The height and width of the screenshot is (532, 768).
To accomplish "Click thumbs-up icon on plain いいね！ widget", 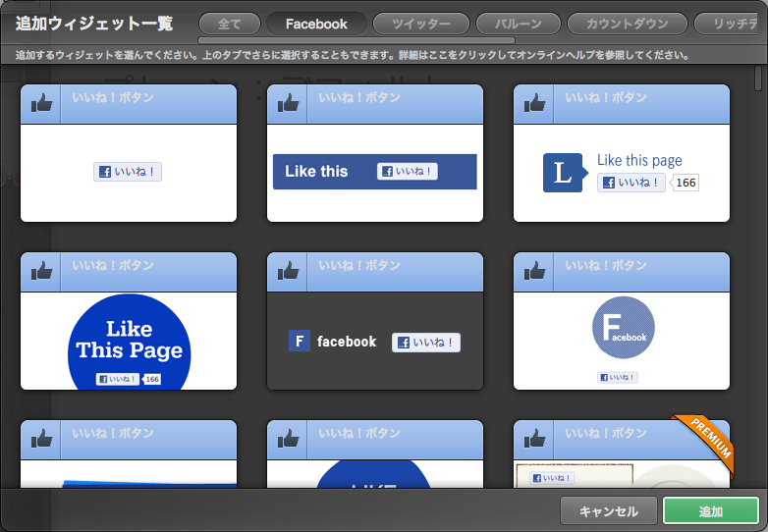I will [x=41, y=104].
